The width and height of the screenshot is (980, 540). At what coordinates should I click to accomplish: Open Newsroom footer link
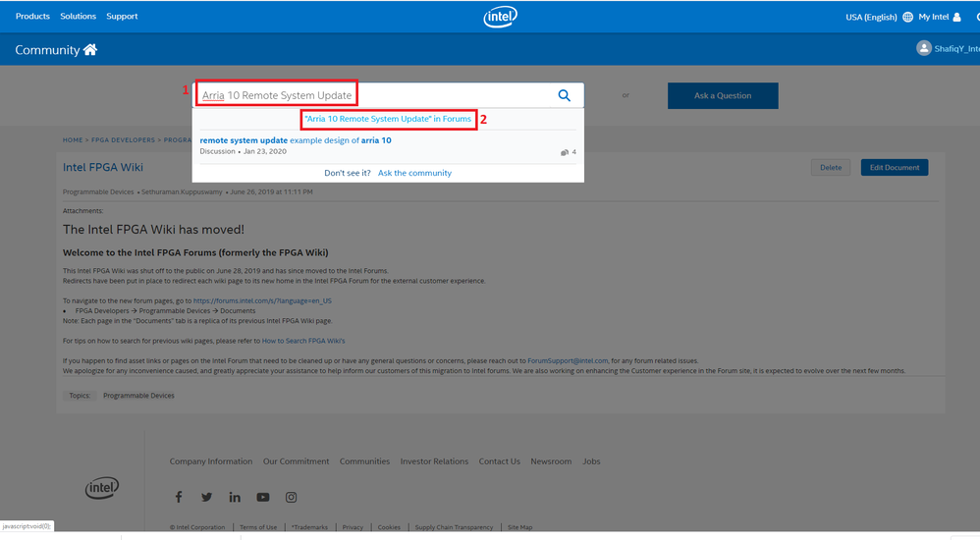tap(551, 461)
